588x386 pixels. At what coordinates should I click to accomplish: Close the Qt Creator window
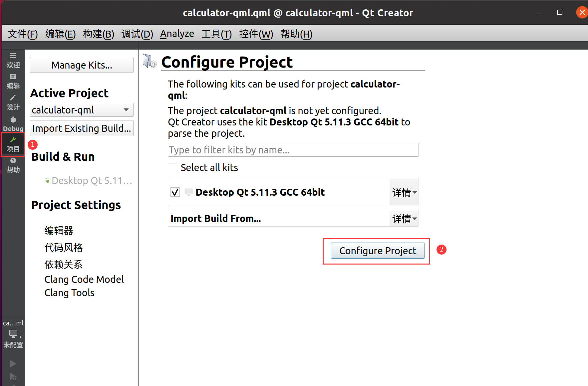[x=582, y=13]
